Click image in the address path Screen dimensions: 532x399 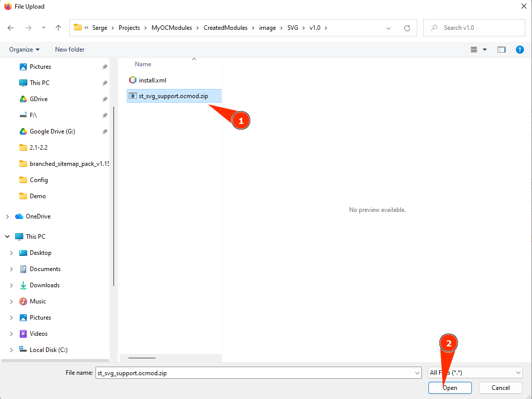pyautogui.click(x=267, y=28)
